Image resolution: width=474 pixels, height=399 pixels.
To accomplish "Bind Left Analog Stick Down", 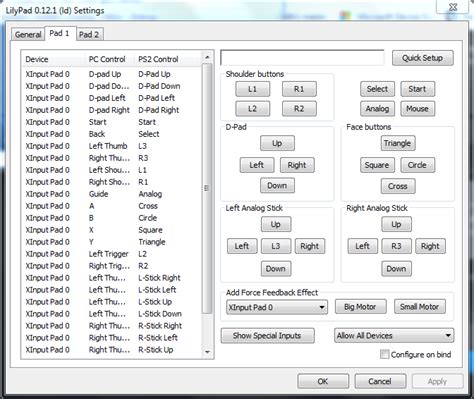I will coord(276,269).
